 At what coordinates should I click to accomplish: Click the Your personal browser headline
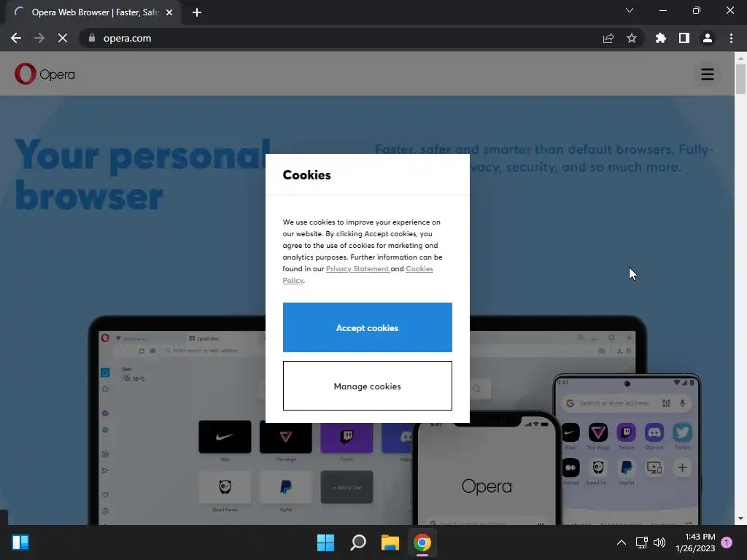pos(142,175)
